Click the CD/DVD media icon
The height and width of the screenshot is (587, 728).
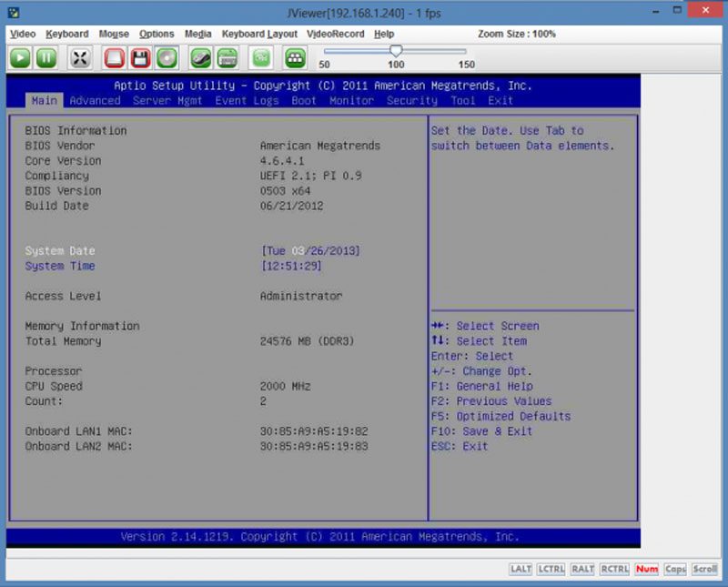point(166,57)
